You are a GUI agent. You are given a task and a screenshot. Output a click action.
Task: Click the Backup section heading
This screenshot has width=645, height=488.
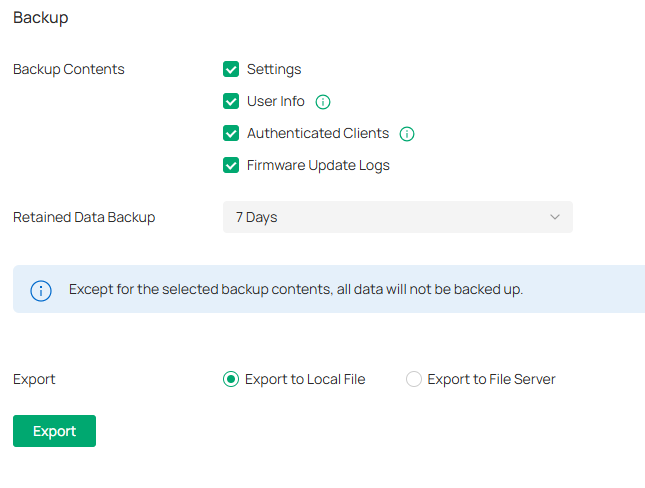pos(41,18)
